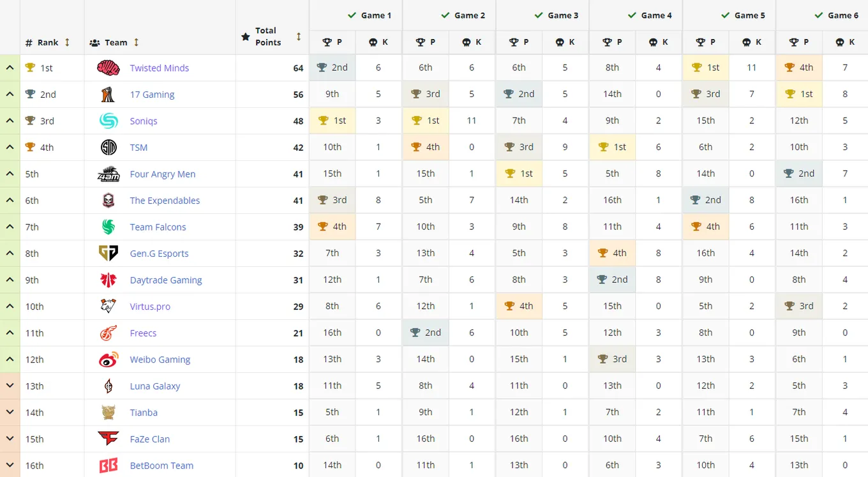Open the Four Angry Men team link
The height and width of the screenshot is (477, 868).
pyautogui.click(x=163, y=174)
